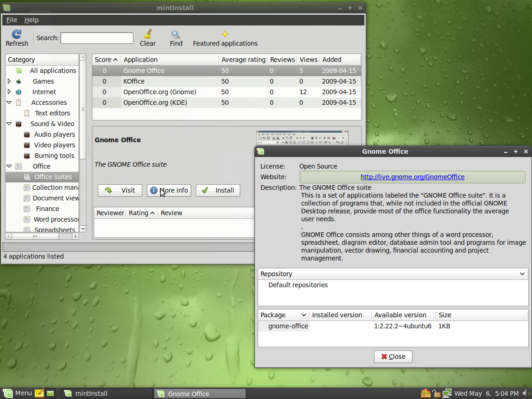Sort by Application name column
The image size is (532, 399).
pyautogui.click(x=170, y=60)
